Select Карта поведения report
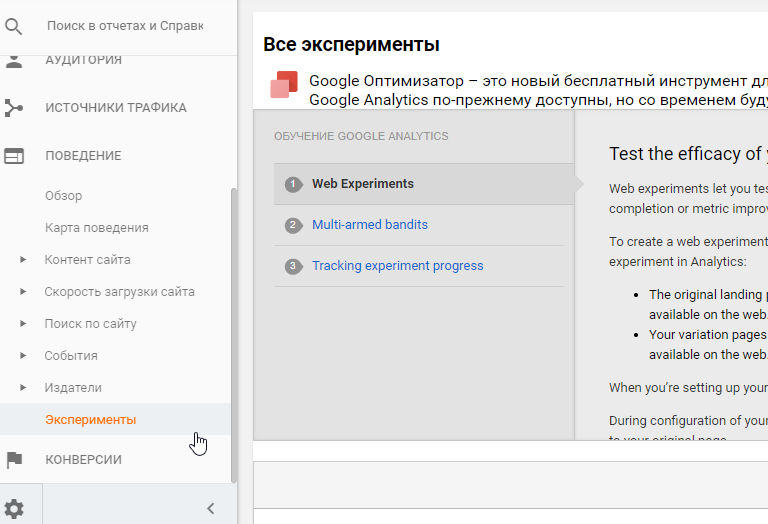The height and width of the screenshot is (524, 768). tap(96, 228)
